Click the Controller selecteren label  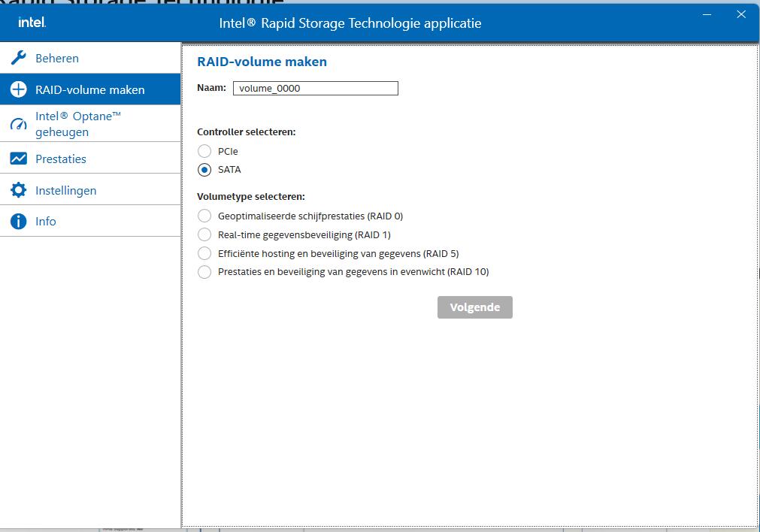247,131
